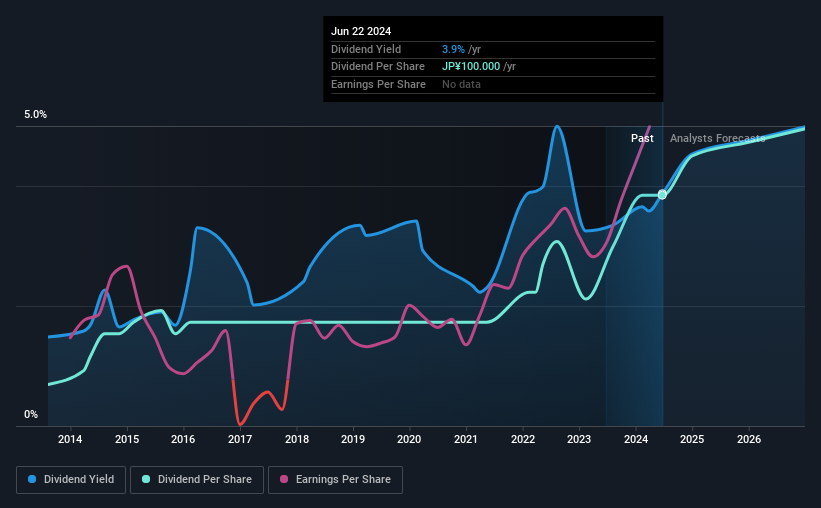821x508 pixels.
Task: Click the 2023 x-axis label
Action: click(x=579, y=439)
